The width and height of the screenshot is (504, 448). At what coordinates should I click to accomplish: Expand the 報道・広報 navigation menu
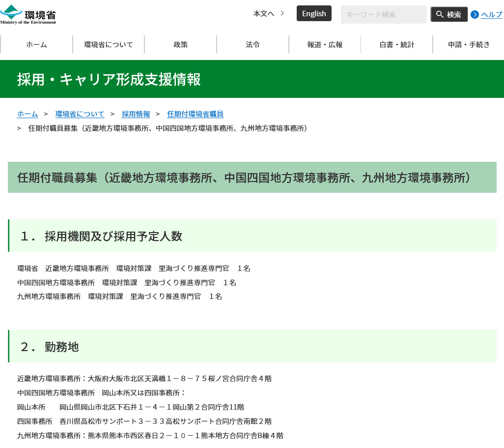(x=325, y=44)
